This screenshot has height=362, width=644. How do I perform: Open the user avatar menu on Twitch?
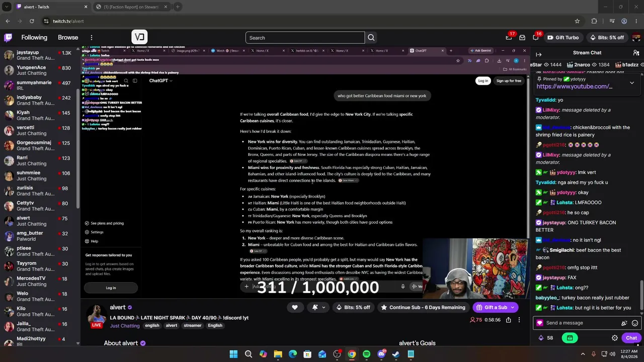point(636,38)
